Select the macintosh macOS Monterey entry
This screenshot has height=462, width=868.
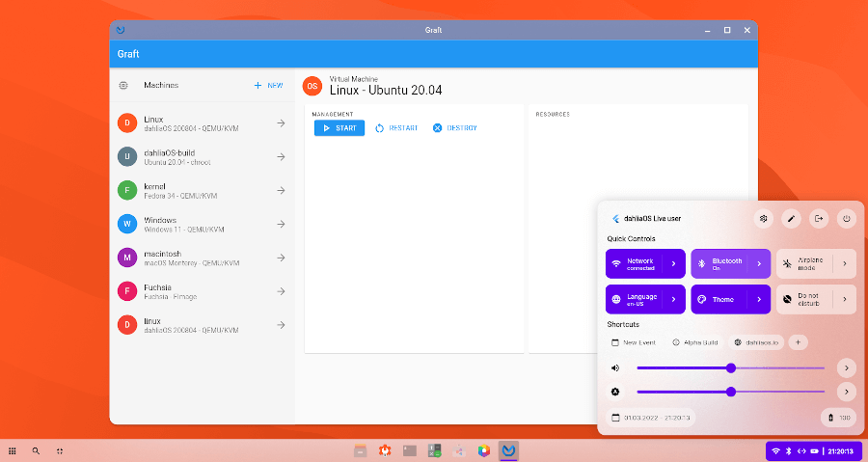[x=203, y=258]
